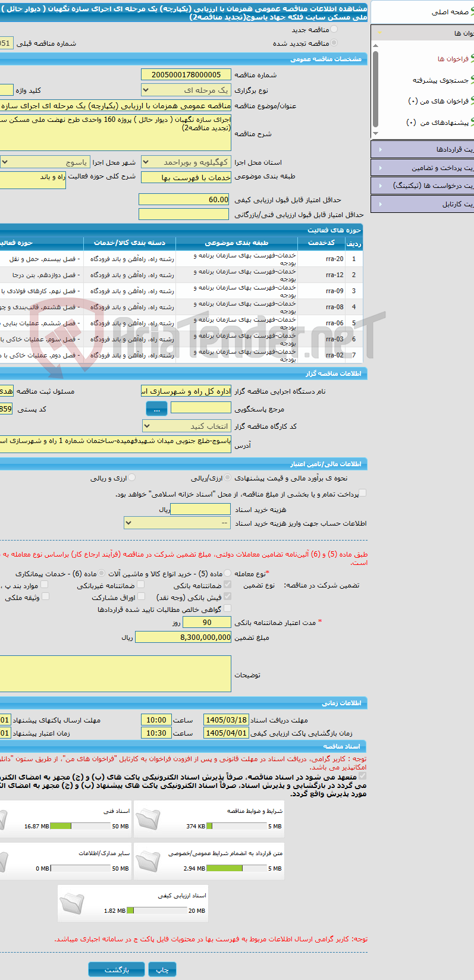This screenshot has width=474, height=980.
Task: Toggle ضمانتنامه غیربانکی checkbox
Action: [x=141, y=585]
